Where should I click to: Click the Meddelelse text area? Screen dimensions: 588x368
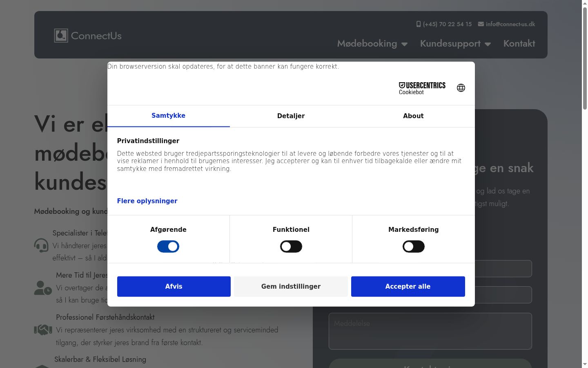coord(430,331)
